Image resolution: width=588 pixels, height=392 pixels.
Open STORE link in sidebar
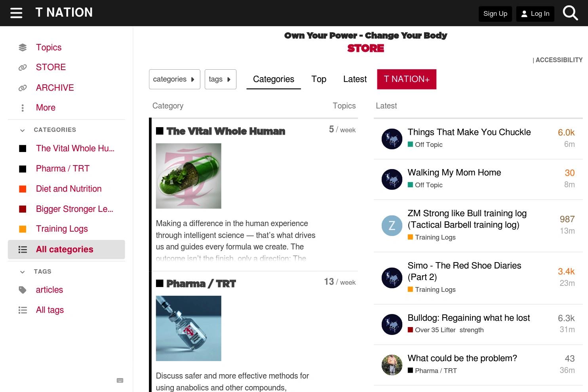click(51, 67)
